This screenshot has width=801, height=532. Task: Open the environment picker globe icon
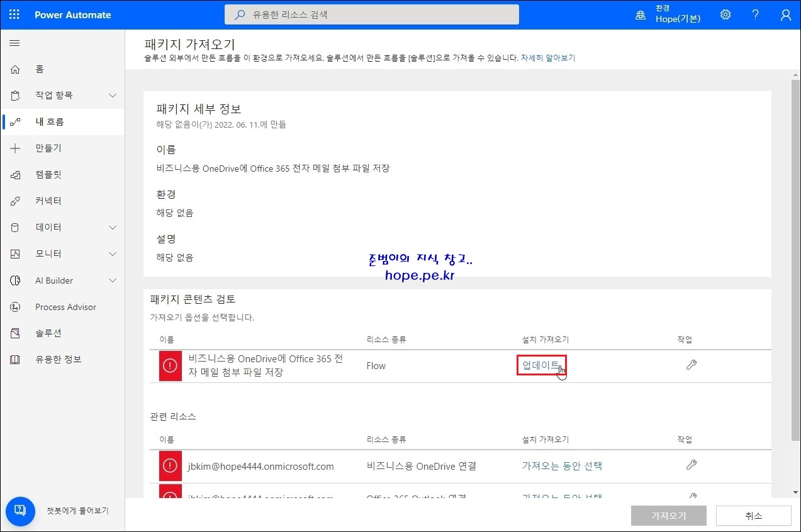coord(641,15)
